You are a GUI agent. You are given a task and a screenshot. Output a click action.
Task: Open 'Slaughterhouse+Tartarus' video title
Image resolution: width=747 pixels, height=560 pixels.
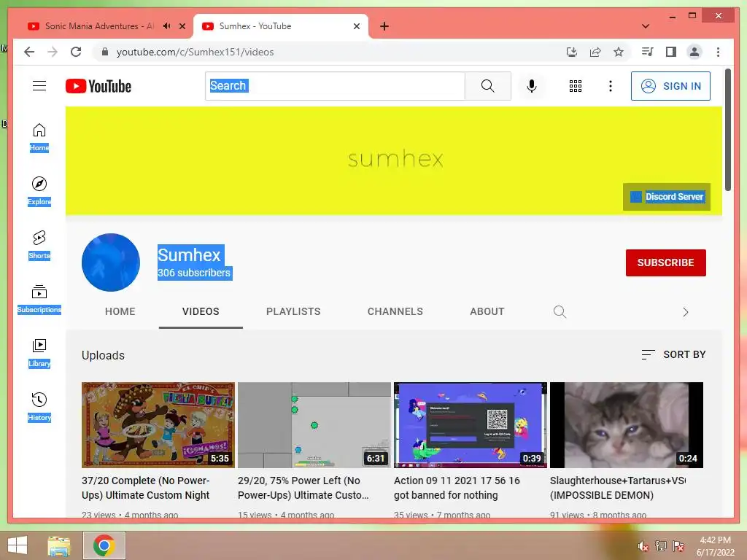click(x=618, y=488)
